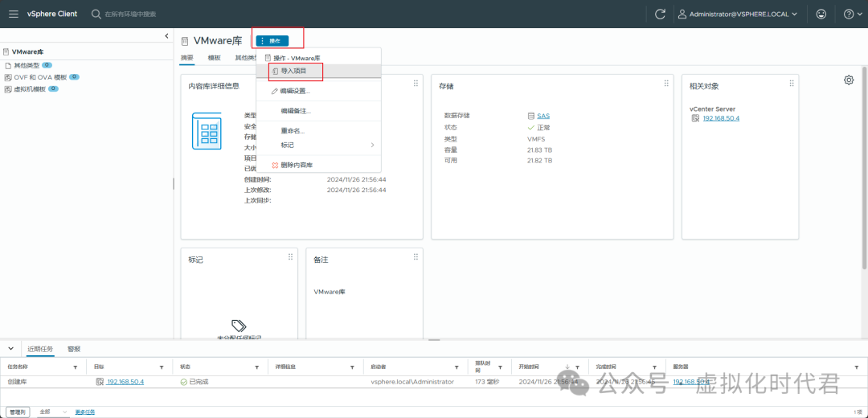Screen dimensions: 868x418
Task: Open the hamburger navigation menu
Action: pyautogui.click(x=14, y=14)
